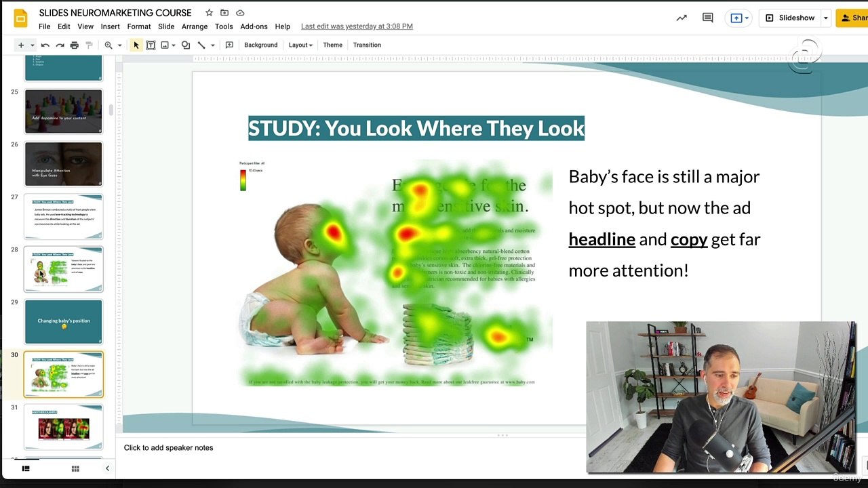Click the speaker notes field

(353, 448)
